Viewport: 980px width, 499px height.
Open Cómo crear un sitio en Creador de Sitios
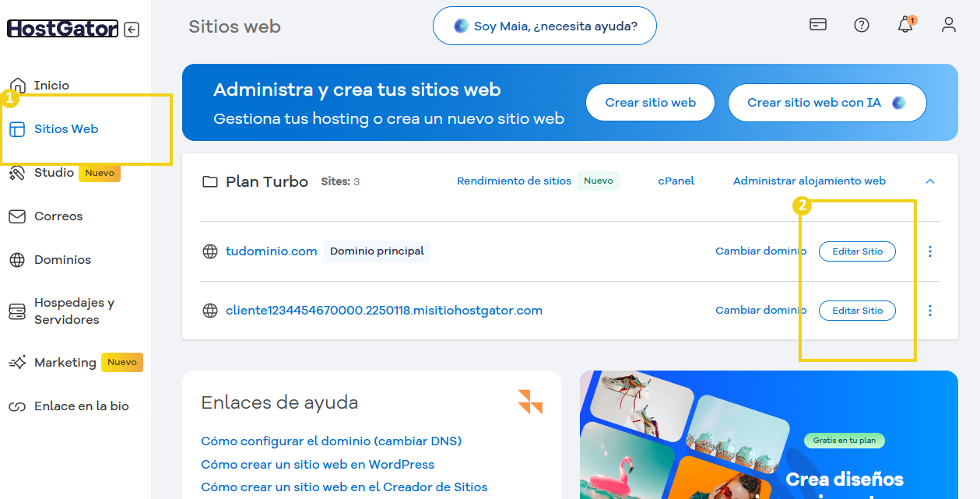(x=344, y=487)
